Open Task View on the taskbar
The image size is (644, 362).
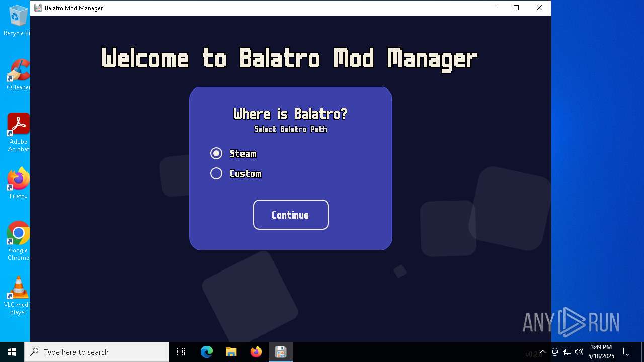click(181, 352)
